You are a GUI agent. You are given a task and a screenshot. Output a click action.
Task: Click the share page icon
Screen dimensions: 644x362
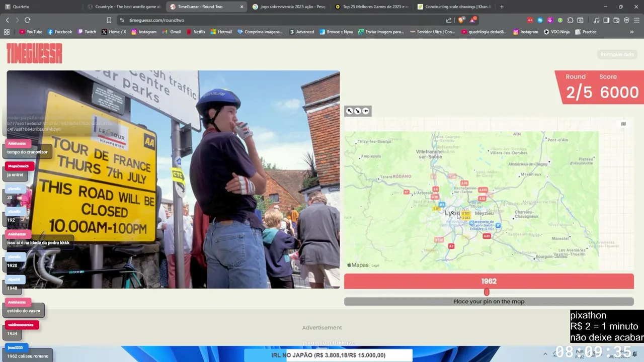coord(449,20)
